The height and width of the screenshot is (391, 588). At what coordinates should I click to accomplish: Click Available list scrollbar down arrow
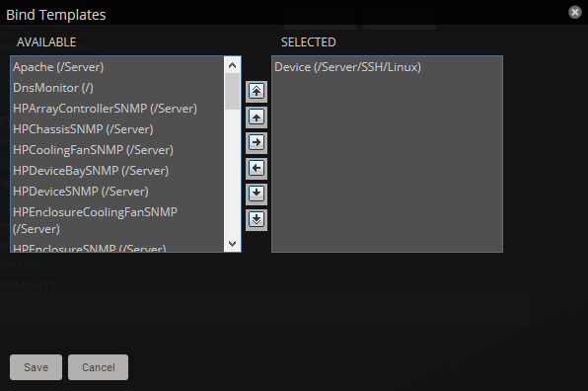point(233,244)
